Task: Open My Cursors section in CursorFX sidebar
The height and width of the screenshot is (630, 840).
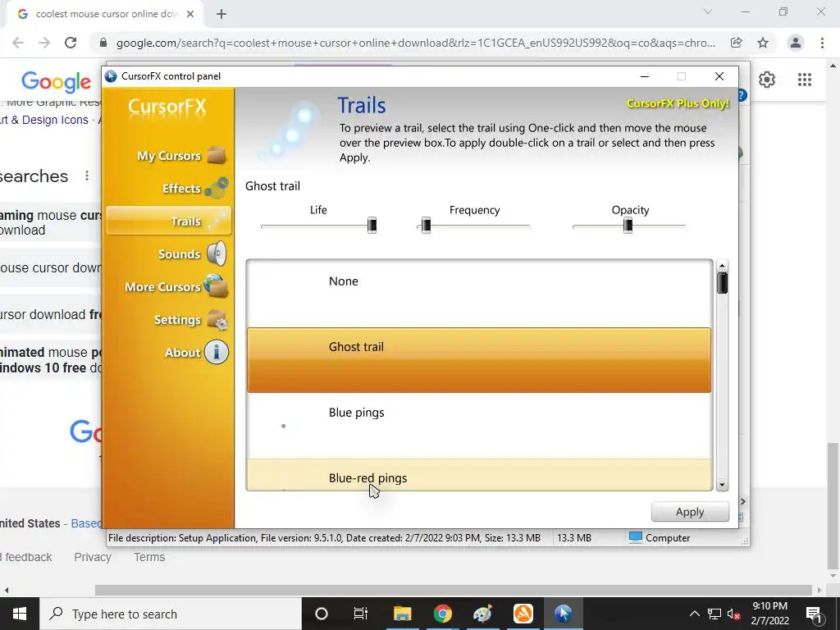Action: pos(169,155)
